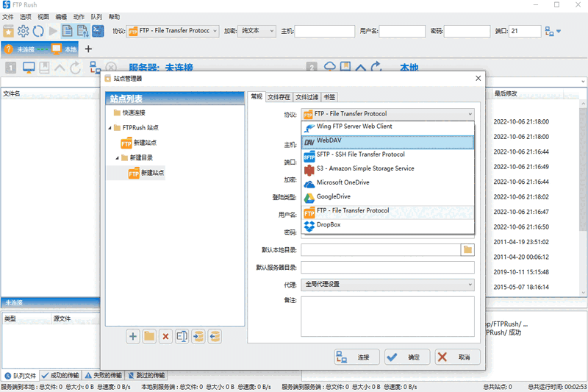Open the terminal command icon in toolbar
Screen dimensions: 588x392
pos(98,31)
